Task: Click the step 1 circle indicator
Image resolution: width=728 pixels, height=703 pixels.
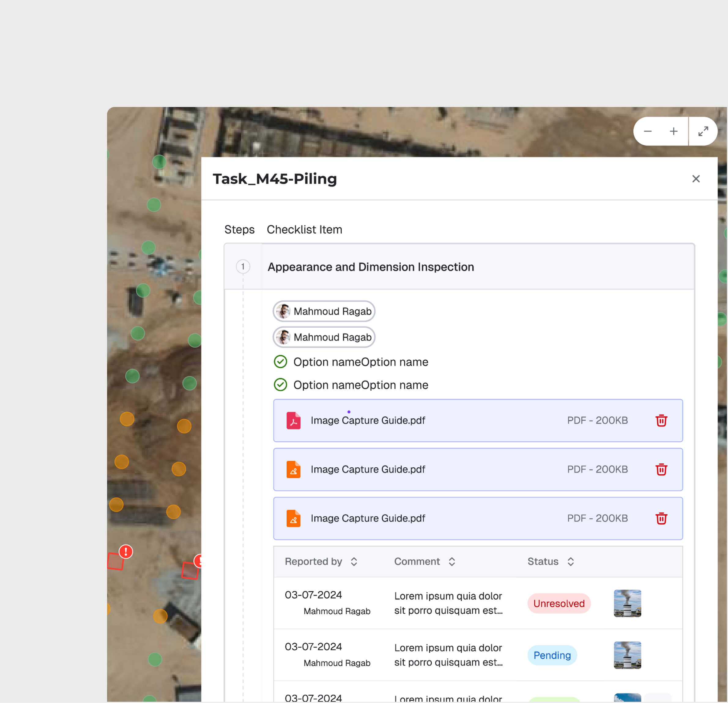Action: [243, 267]
